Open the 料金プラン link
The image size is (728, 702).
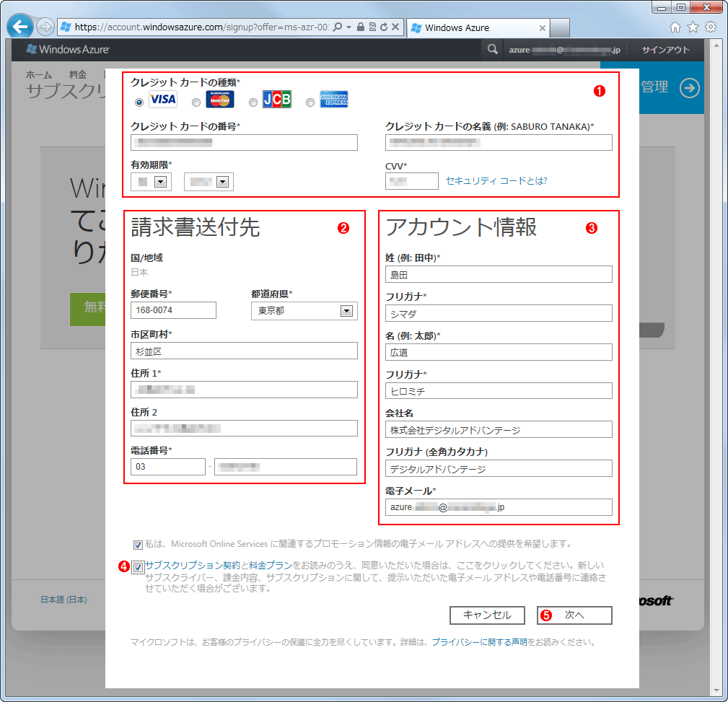271,565
